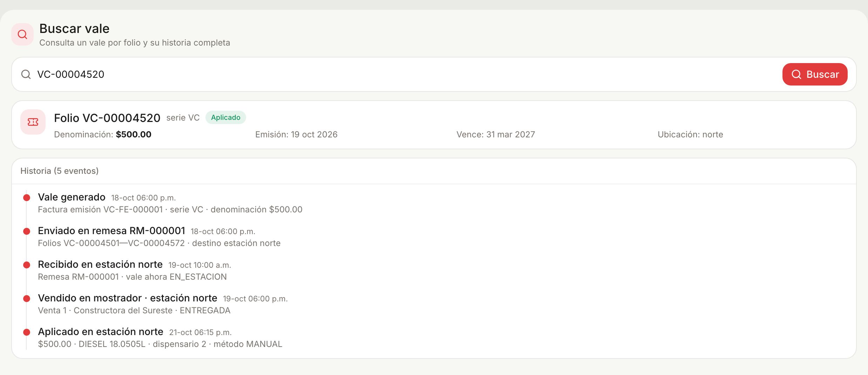Click the timeline dot for Recibido en estación

pyautogui.click(x=27, y=265)
